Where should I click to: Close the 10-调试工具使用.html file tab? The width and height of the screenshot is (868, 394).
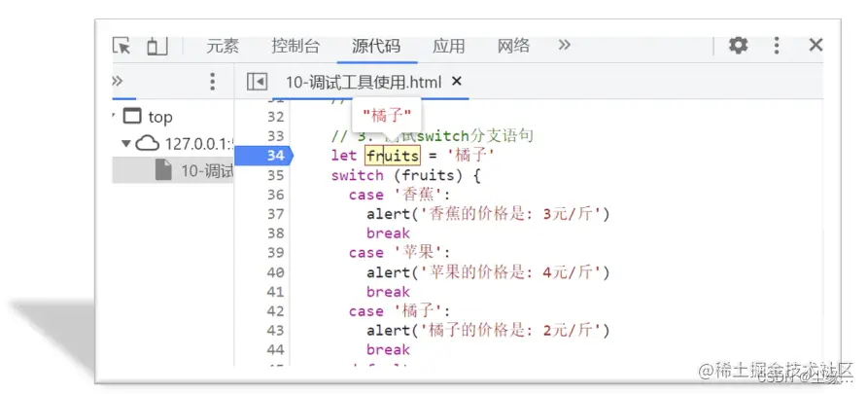(x=456, y=81)
